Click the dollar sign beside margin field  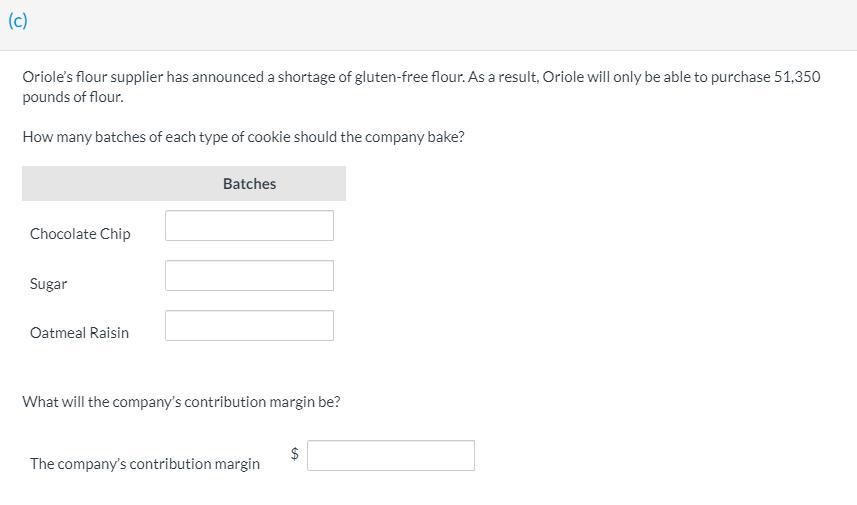tap(295, 453)
